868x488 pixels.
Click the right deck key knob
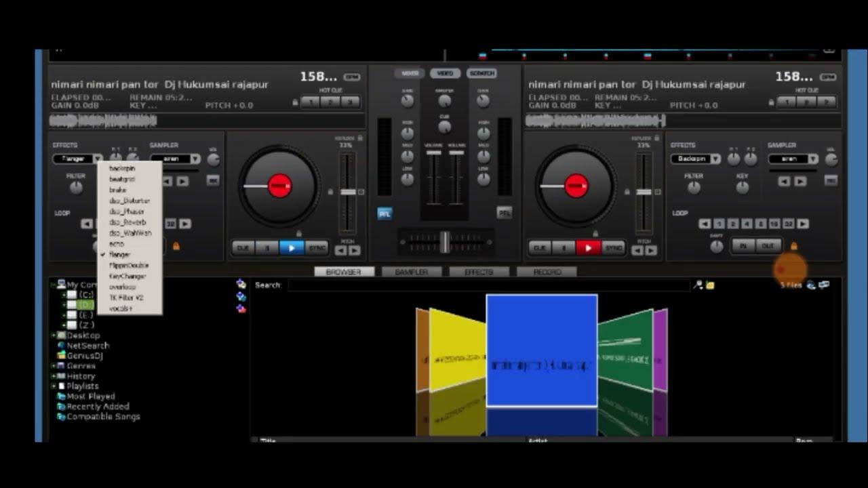[743, 188]
